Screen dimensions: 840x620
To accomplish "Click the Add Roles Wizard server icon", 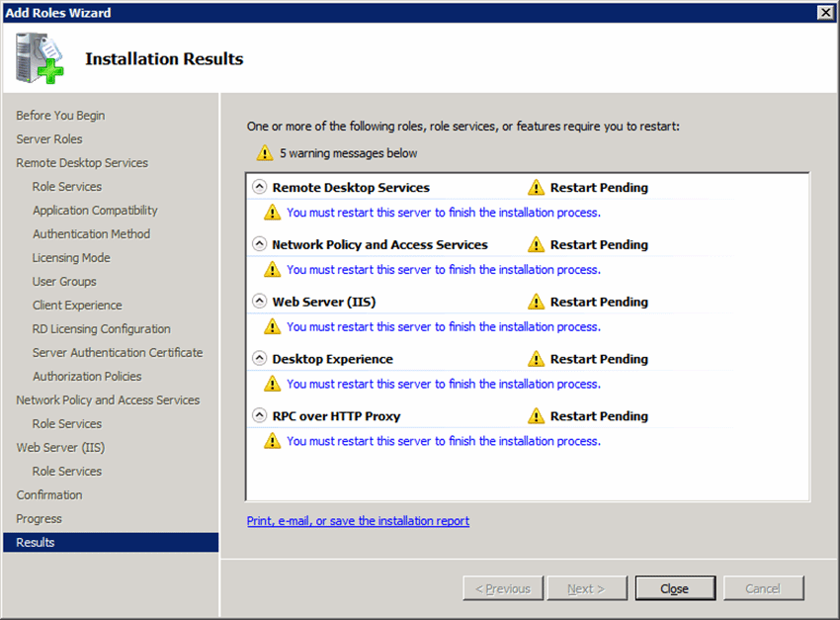I will [38, 59].
